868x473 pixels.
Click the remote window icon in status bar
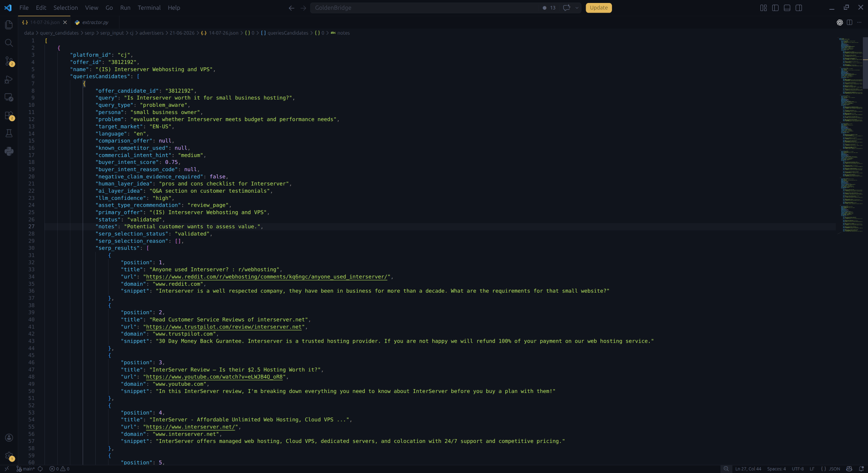point(7,469)
